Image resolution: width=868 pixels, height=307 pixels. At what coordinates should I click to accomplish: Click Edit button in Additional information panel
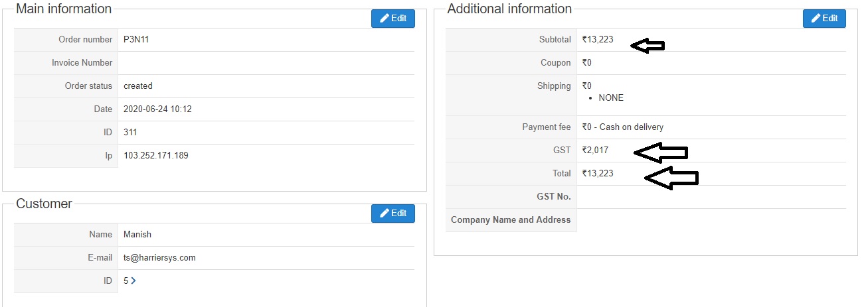[824, 19]
